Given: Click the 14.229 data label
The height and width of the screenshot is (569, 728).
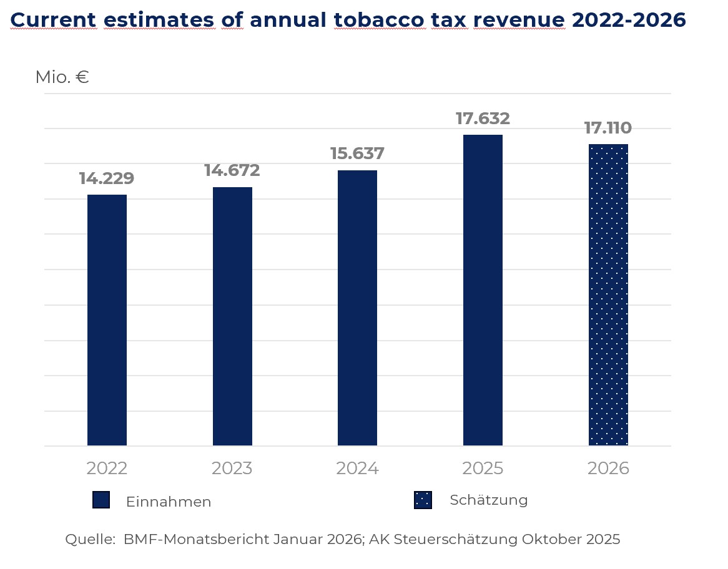Looking at the screenshot, I should click(107, 178).
